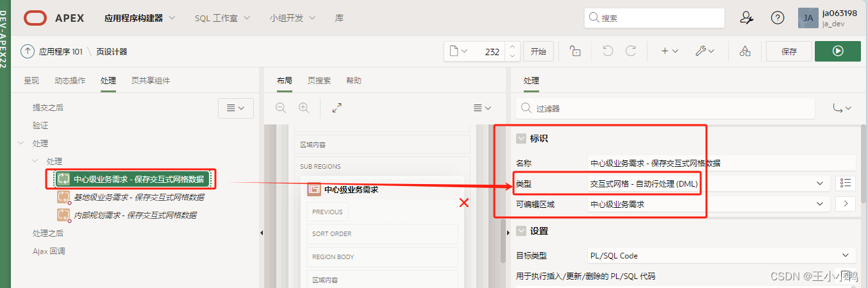Switch to the 呈现 tab

click(31, 80)
